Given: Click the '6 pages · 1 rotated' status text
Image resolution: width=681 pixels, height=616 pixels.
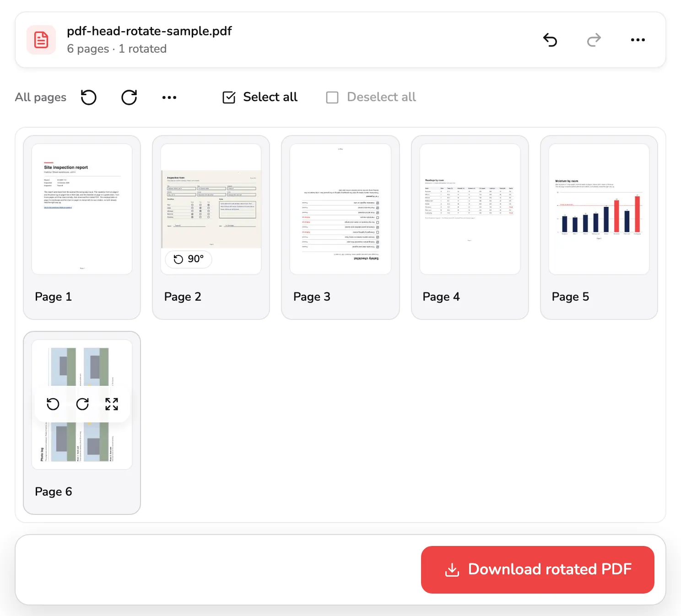Looking at the screenshot, I should click(117, 49).
